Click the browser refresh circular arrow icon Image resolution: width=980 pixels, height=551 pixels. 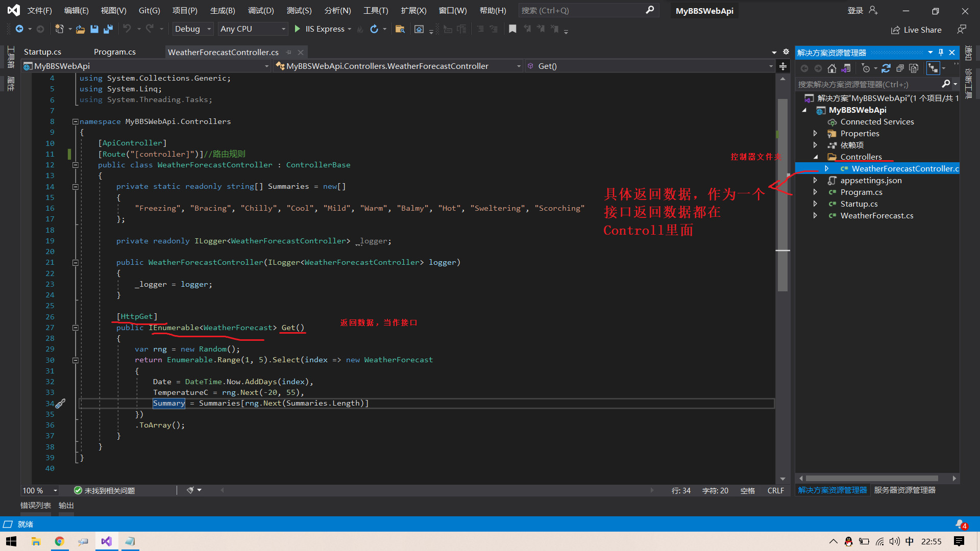pyautogui.click(x=374, y=29)
